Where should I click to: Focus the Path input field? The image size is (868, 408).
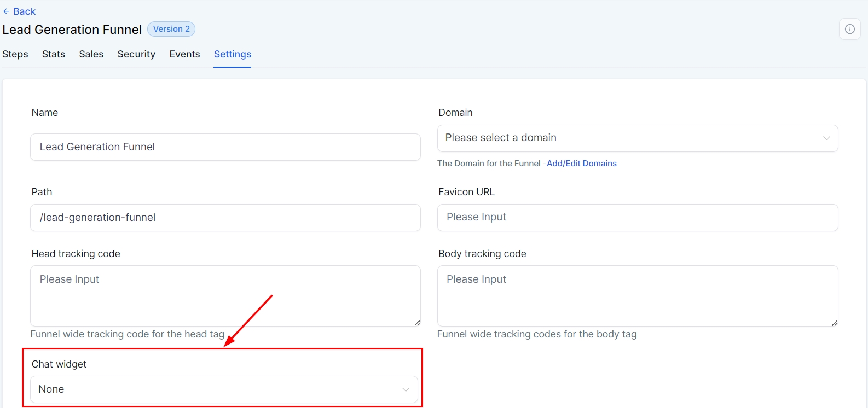tap(225, 218)
